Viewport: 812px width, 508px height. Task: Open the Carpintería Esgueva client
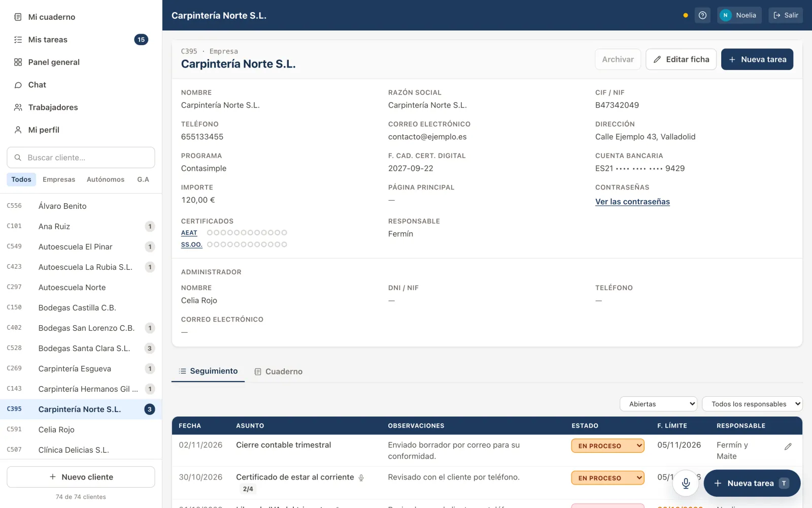[81, 368]
